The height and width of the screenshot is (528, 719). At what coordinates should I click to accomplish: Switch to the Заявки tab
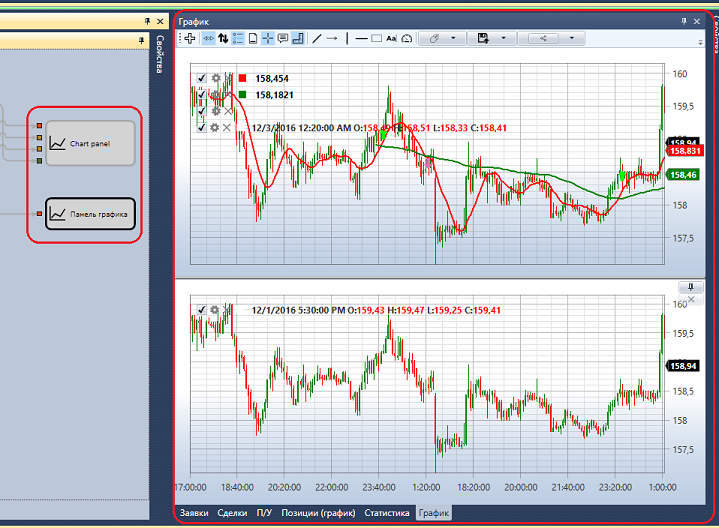[x=194, y=513]
